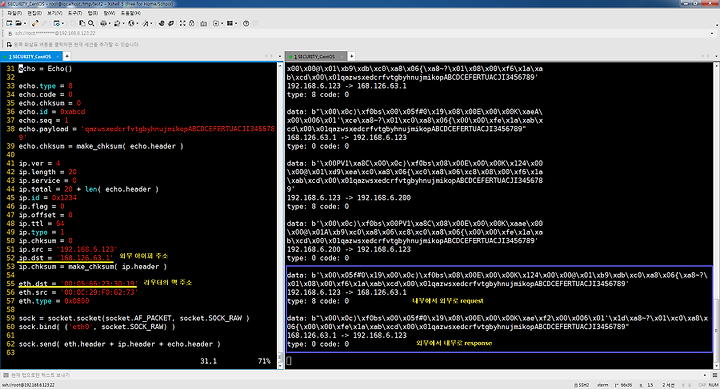Launch Xftp file transfer icon
This screenshot has width=720, height=389.
pos(161,23)
